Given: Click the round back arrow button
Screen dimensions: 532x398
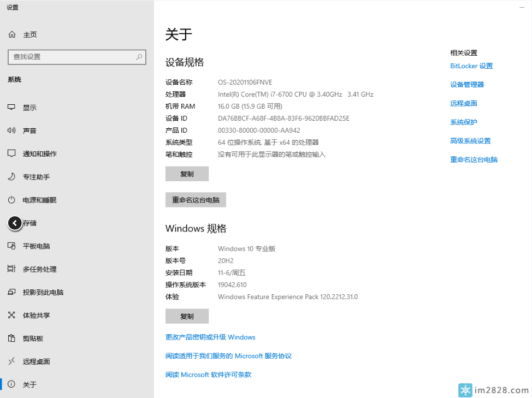Looking at the screenshot, I should (x=15, y=223).
